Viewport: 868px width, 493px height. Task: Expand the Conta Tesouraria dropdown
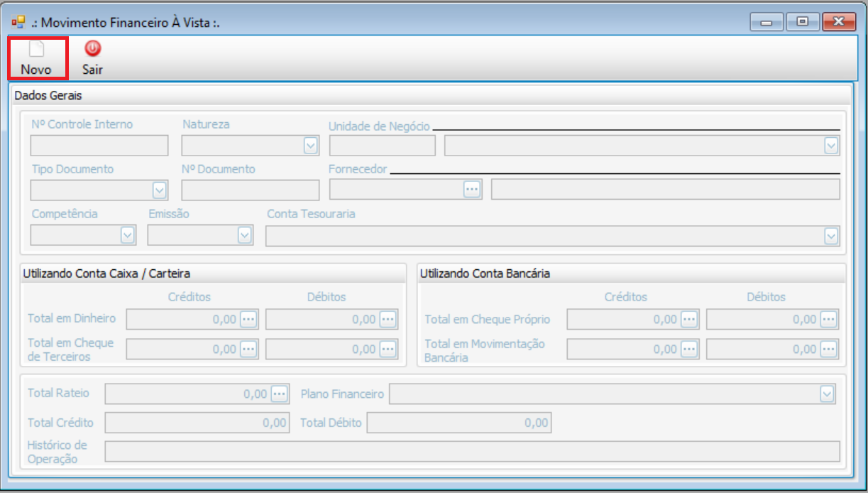(x=832, y=236)
